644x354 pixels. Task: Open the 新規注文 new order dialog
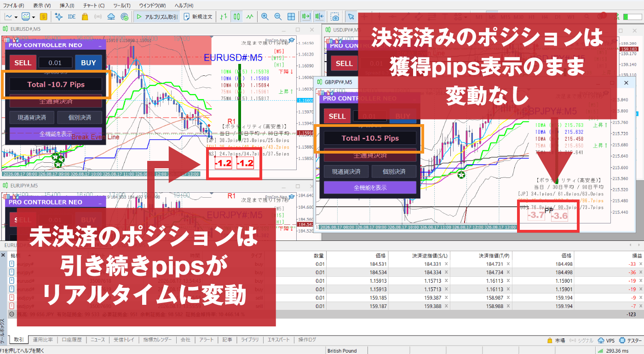click(198, 17)
